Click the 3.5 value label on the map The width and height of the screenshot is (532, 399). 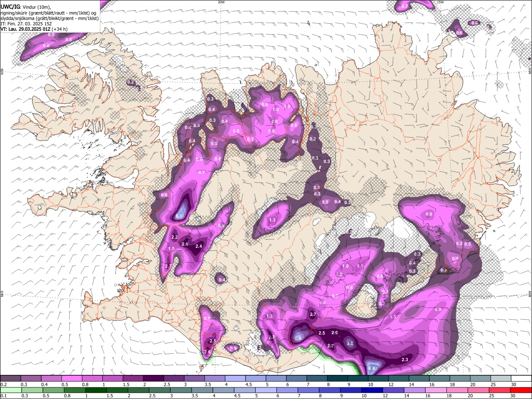(x=350, y=343)
